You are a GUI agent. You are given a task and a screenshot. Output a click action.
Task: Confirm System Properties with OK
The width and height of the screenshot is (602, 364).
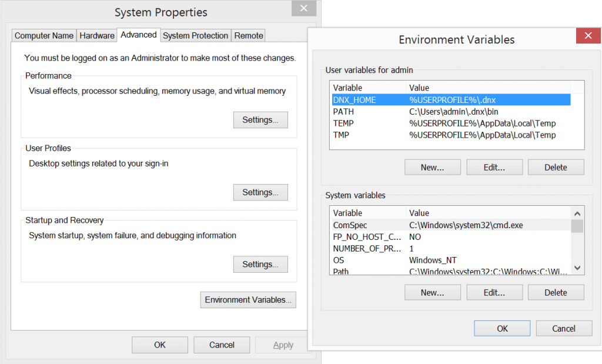click(160, 345)
